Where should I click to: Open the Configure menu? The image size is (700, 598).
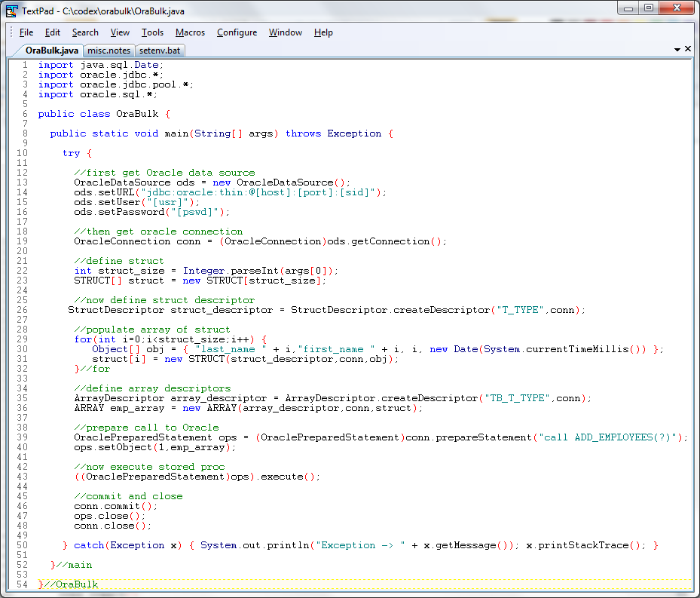pos(237,32)
